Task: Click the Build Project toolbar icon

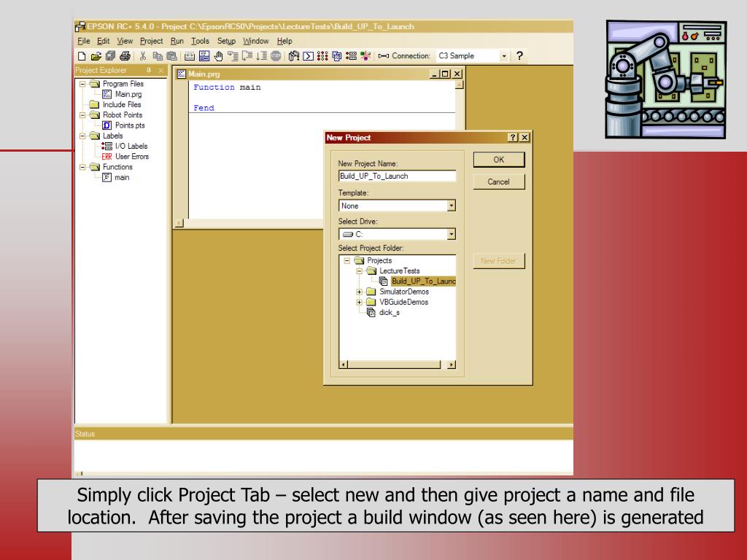Action: [189, 56]
